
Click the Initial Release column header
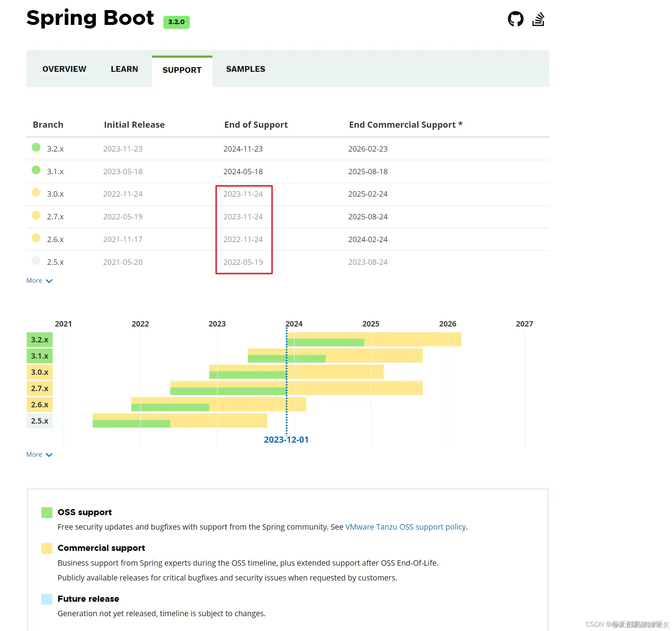tap(134, 124)
